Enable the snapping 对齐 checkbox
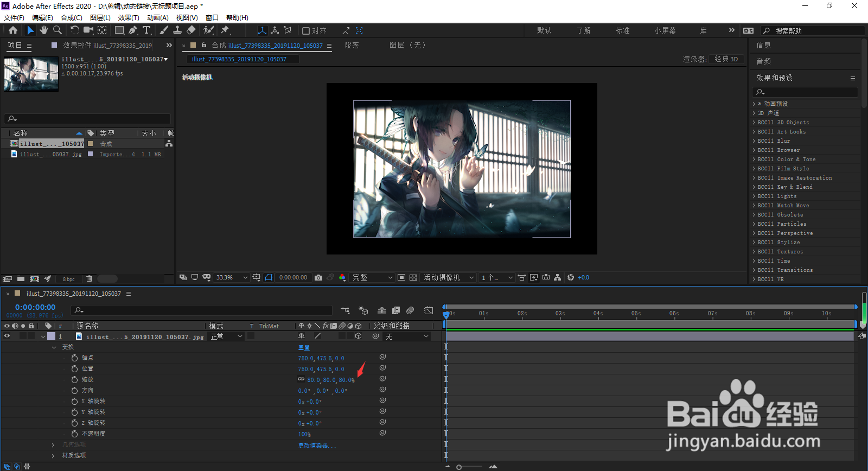 pos(306,31)
